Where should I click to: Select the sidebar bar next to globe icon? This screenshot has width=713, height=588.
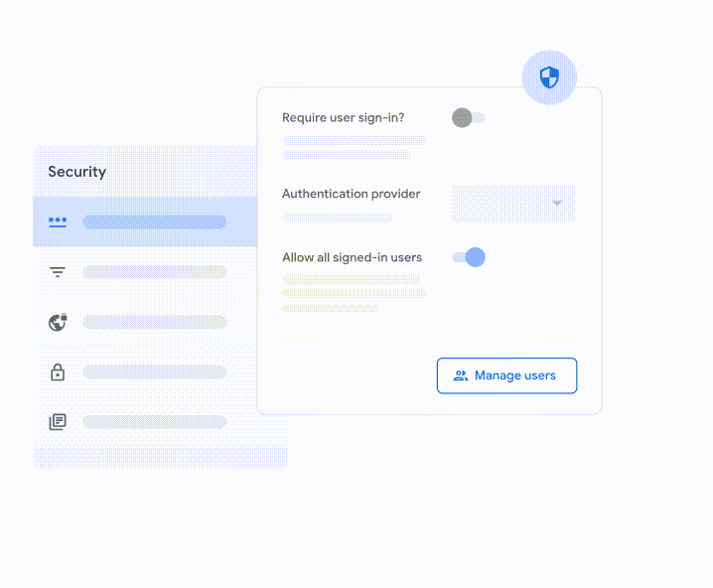(x=154, y=322)
